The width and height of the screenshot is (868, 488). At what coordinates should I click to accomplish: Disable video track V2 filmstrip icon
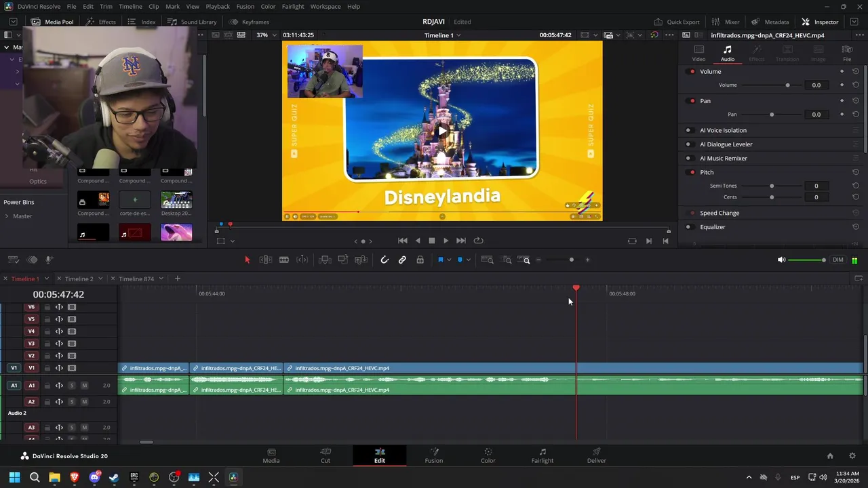pyautogui.click(x=72, y=356)
